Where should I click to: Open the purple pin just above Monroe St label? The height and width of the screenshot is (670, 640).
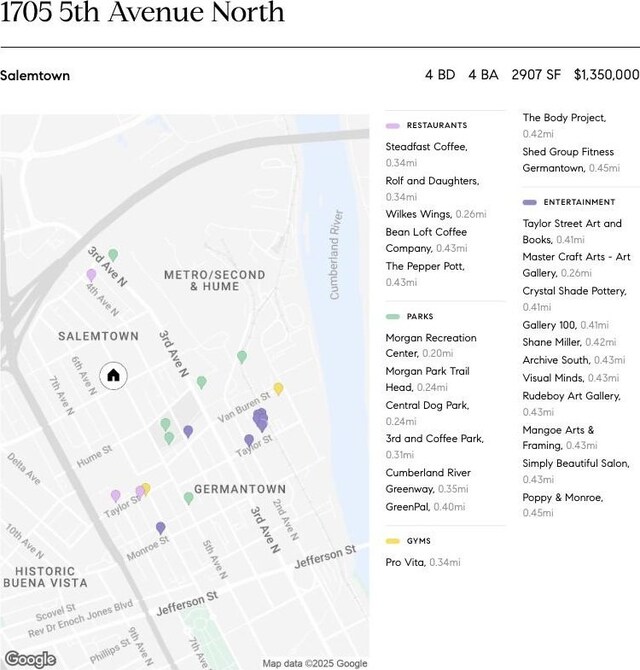click(x=160, y=528)
